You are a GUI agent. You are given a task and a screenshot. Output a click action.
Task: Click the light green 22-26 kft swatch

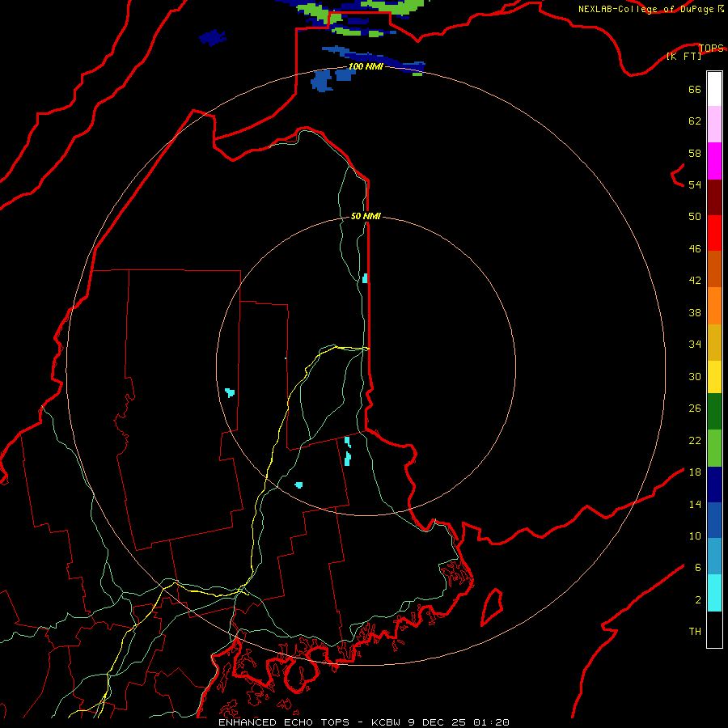[714, 448]
